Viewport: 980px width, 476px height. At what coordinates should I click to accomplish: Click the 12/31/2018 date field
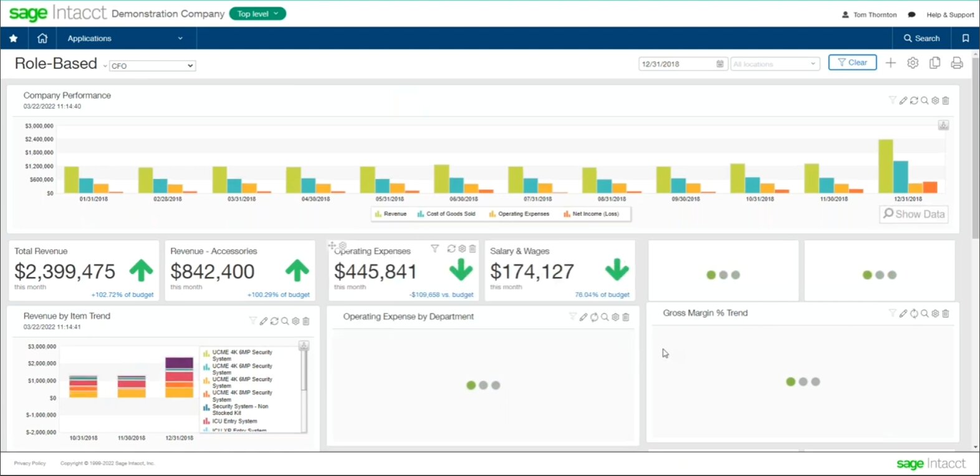[677, 64]
